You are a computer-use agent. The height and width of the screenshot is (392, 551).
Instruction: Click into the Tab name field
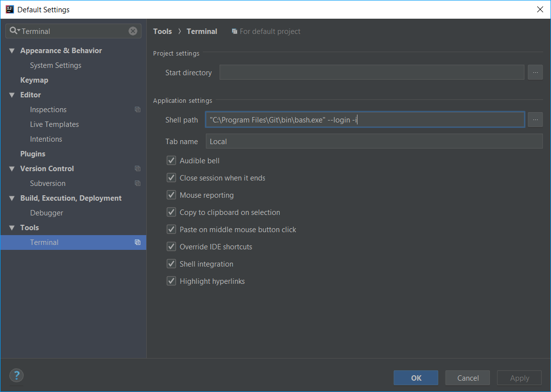[x=374, y=141]
